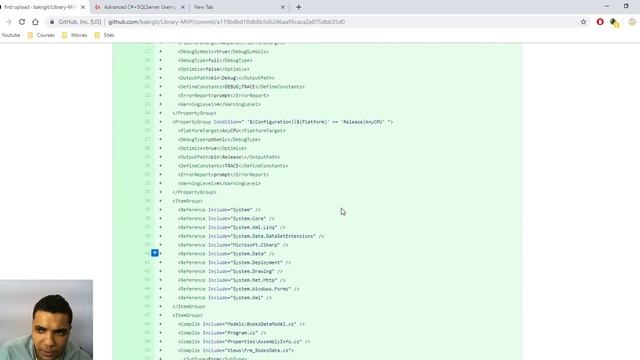Open the extension icon with yellow badge

click(x=615, y=22)
